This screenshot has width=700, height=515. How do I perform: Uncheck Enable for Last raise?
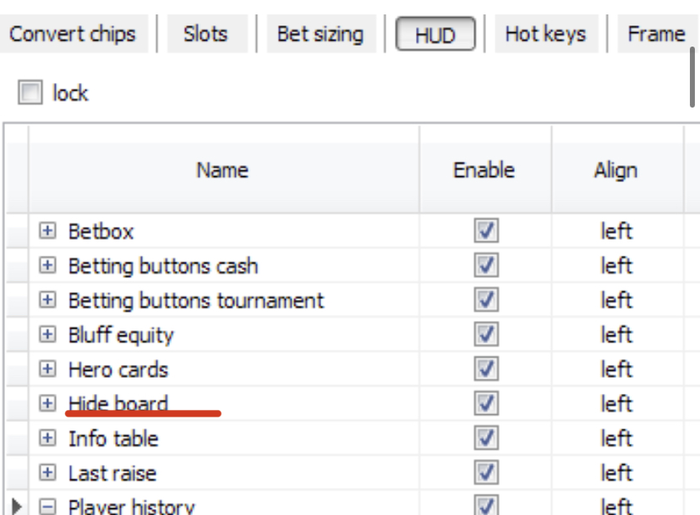coord(486,473)
